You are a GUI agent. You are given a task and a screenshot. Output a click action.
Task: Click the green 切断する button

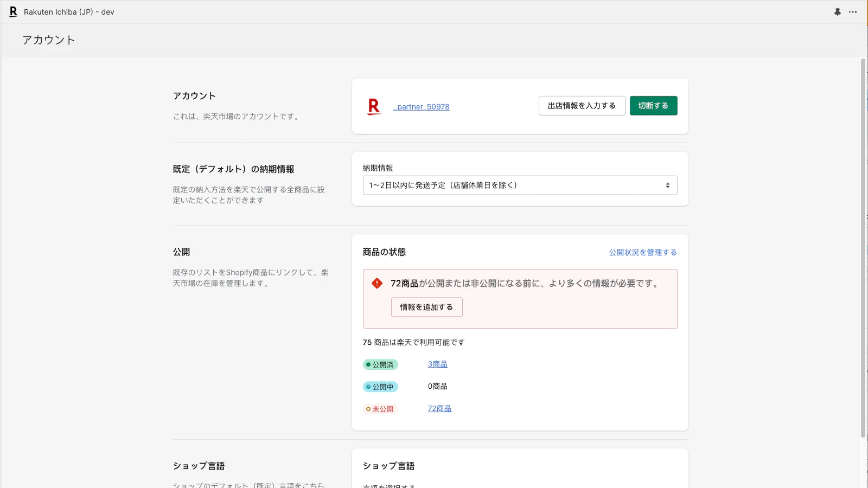(x=653, y=106)
